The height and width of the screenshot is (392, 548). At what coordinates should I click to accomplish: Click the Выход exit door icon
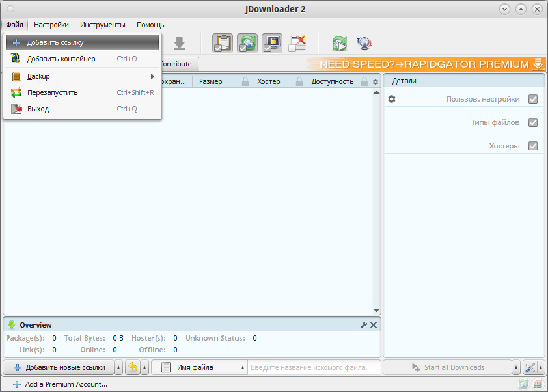click(x=16, y=109)
